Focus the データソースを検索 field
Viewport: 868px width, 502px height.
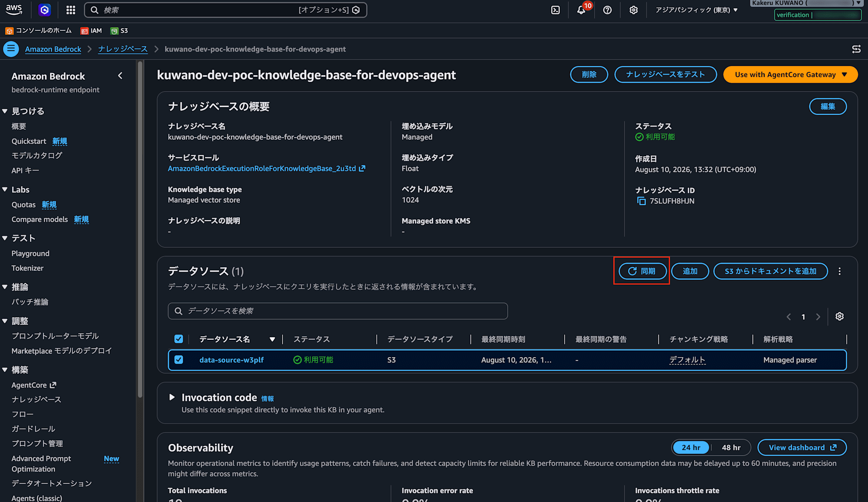pyautogui.click(x=338, y=311)
